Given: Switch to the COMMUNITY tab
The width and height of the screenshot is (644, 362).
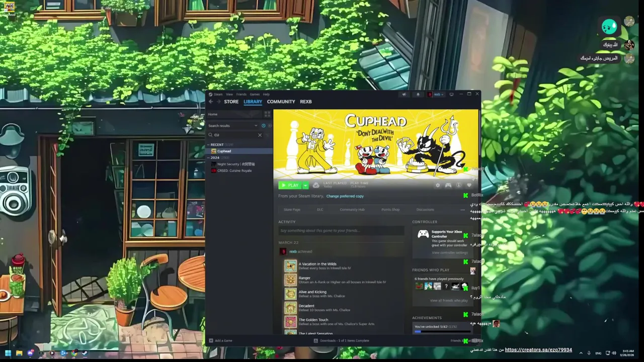Looking at the screenshot, I should 281,102.
